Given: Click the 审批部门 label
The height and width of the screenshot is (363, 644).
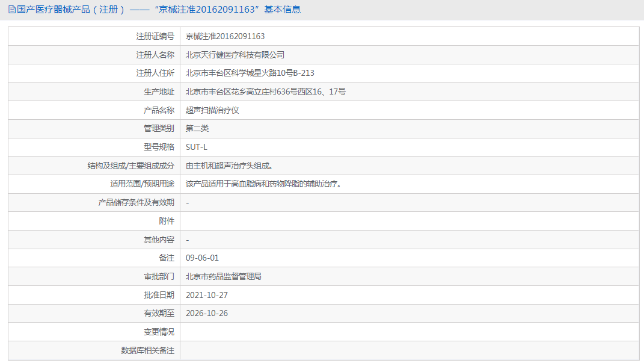Looking at the screenshot, I should [x=159, y=276].
